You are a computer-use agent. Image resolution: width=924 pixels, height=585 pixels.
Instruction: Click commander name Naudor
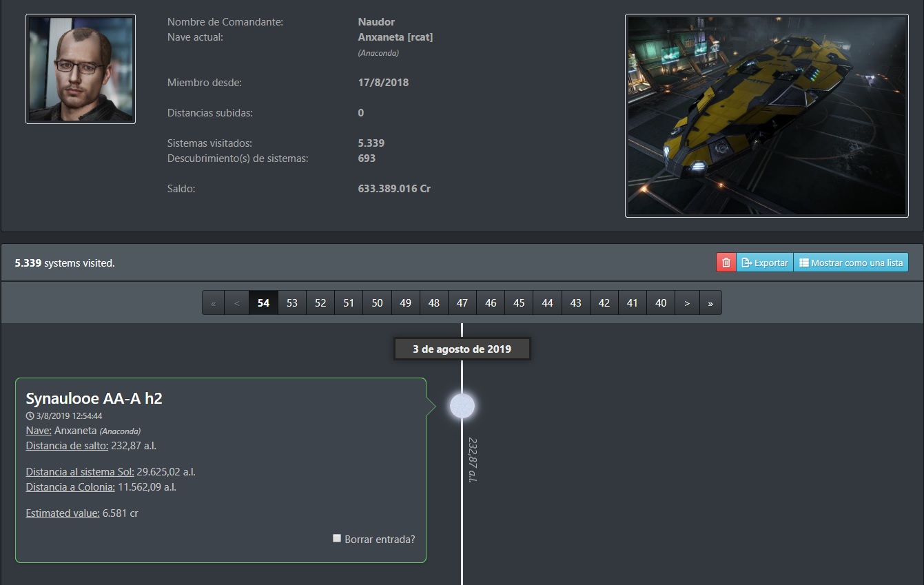point(376,22)
